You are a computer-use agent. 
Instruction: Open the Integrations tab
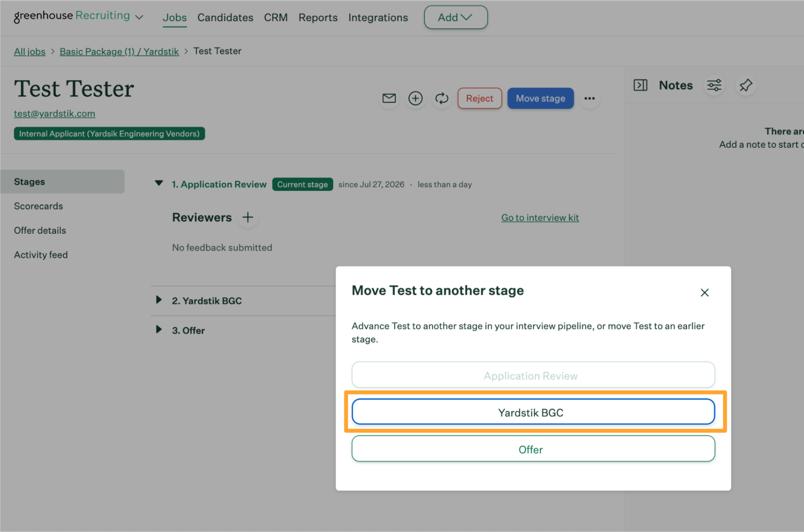coord(378,18)
